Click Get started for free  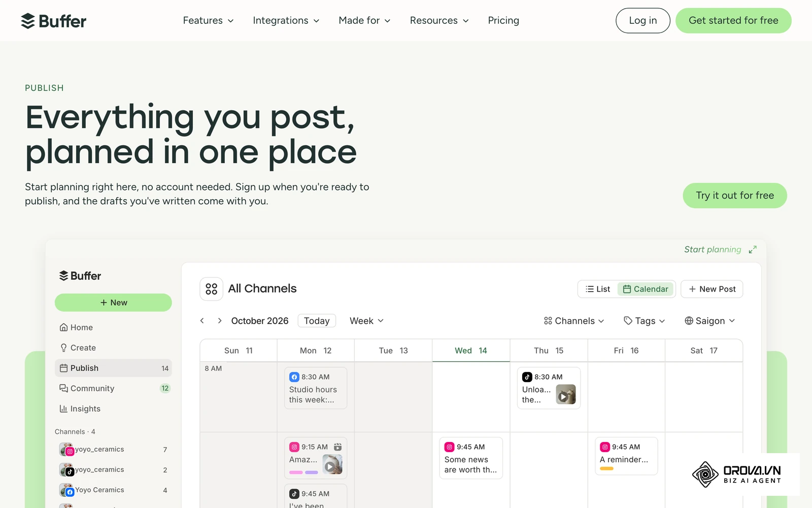(x=733, y=21)
